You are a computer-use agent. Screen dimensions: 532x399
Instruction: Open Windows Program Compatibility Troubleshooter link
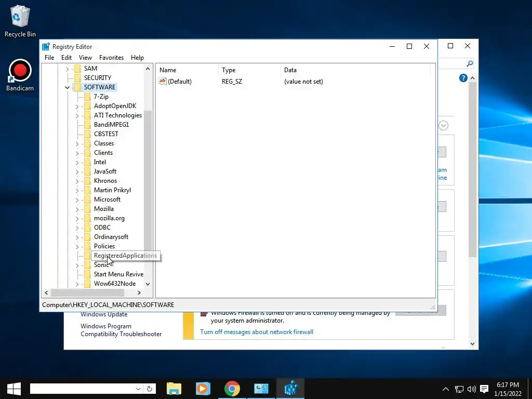click(121, 330)
